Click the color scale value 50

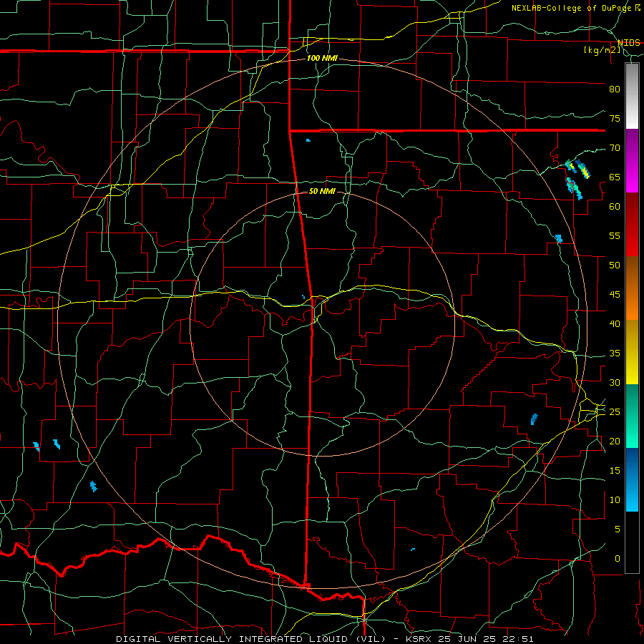point(615,265)
